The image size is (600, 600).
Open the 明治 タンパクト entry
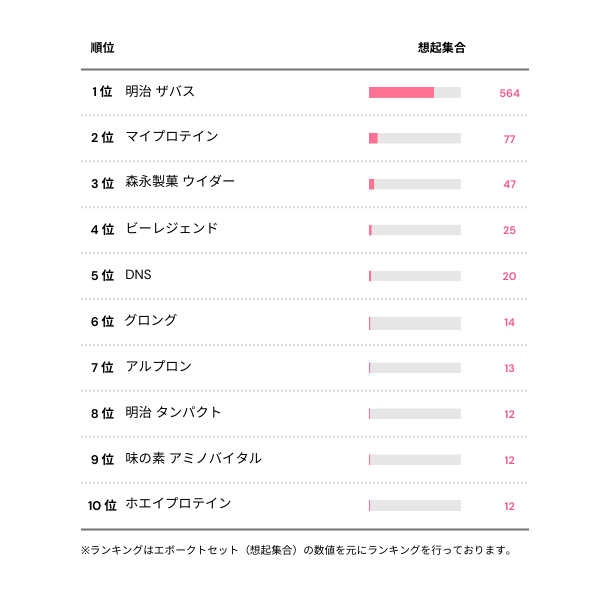click(173, 413)
